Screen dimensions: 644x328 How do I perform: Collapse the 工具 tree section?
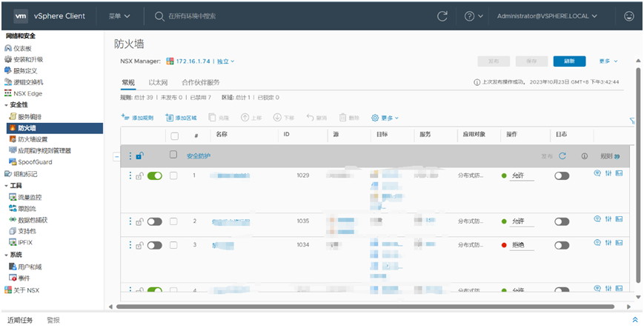click(x=6, y=186)
